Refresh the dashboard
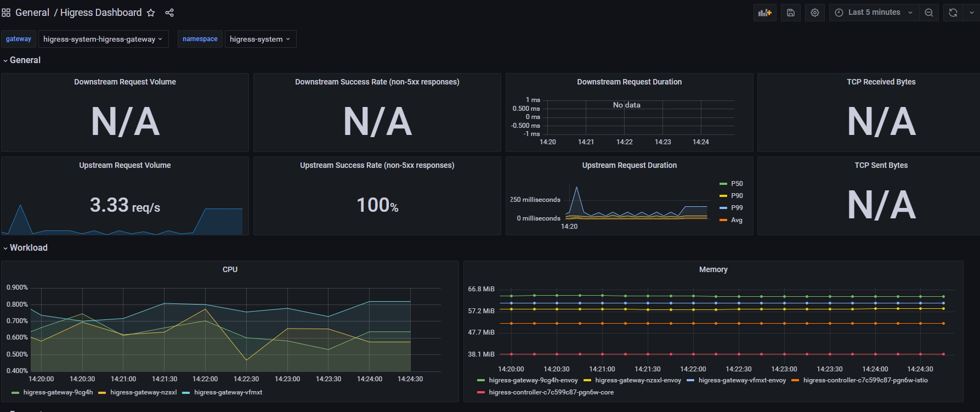Screen dimensions: 980x412 pos(953,13)
